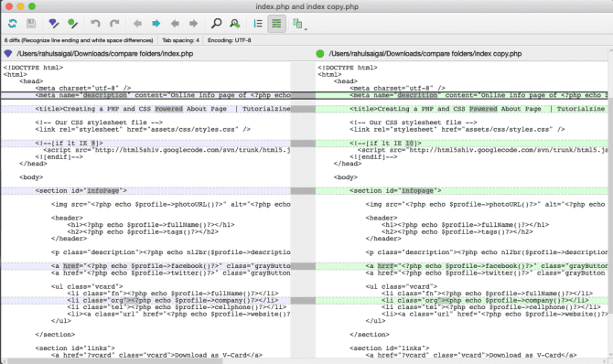Undo the last change
This screenshot has width=613, height=364.
pyautogui.click(x=95, y=24)
